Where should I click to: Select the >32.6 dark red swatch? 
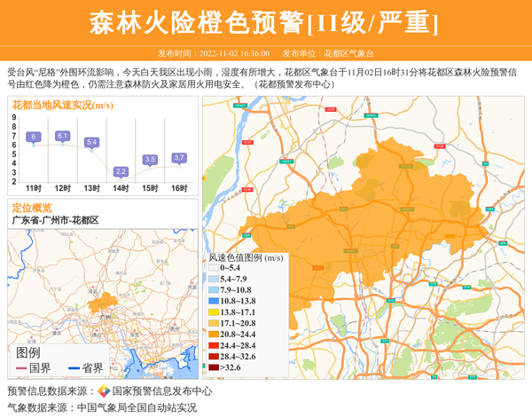(x=213, y=367)
